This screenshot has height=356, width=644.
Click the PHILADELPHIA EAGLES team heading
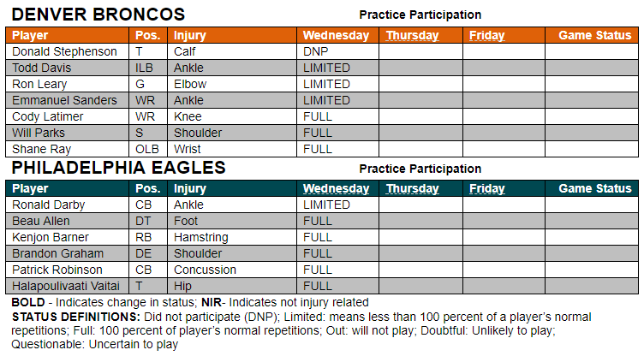pos(119,168)
